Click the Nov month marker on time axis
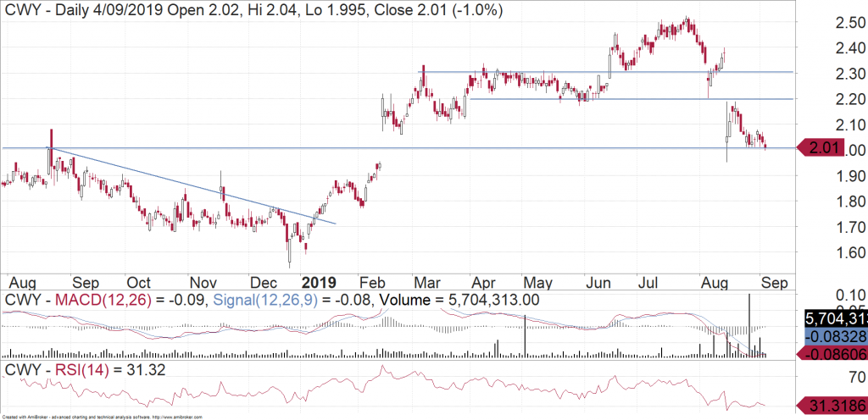The height and width of the screenshot is (420, 868). (x=201, y=282)
